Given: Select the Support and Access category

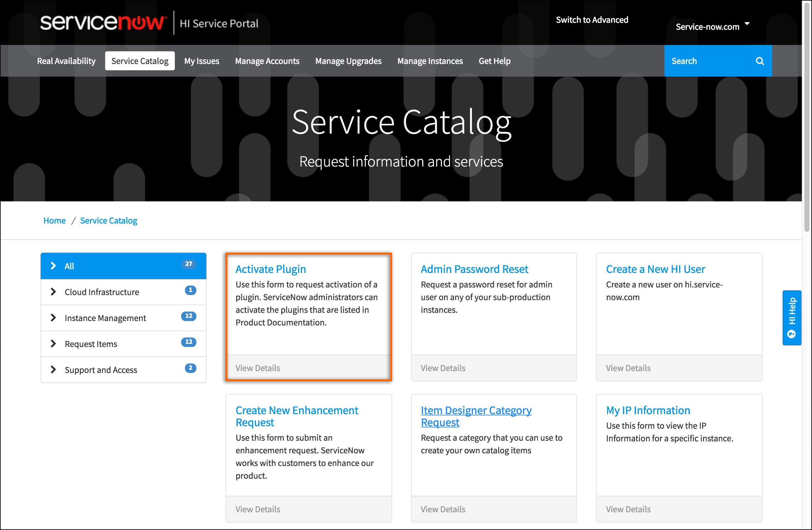Looking at the screenshot, I should (123, 370).
